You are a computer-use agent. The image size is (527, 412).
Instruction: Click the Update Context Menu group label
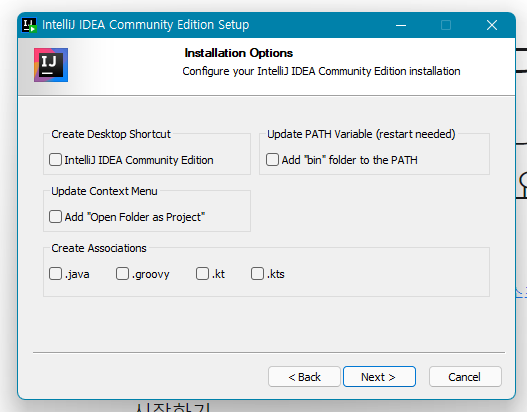coord(104,191)
